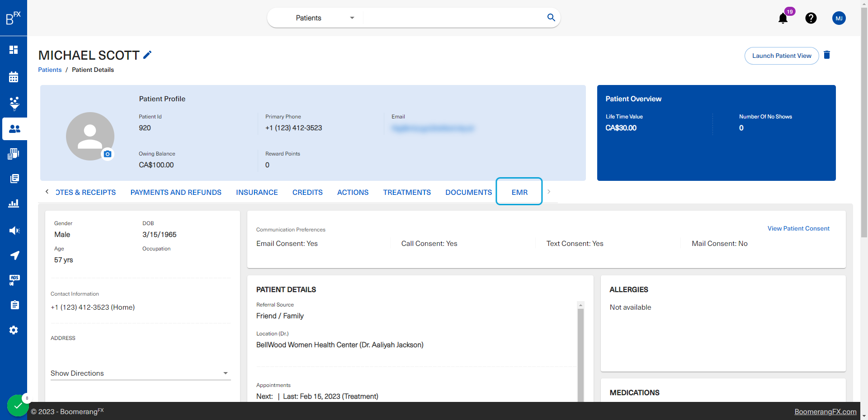This screenshot has height=420, width=868.
Task: Click the home contact phone number
Action: 93,307
